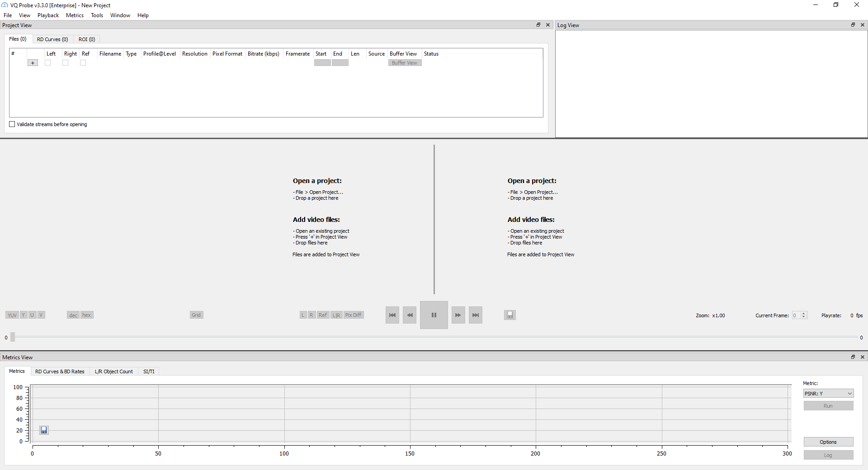This screenshot has height=470, width=868.
Task: Step backward playback button
Action: (410, 315)
